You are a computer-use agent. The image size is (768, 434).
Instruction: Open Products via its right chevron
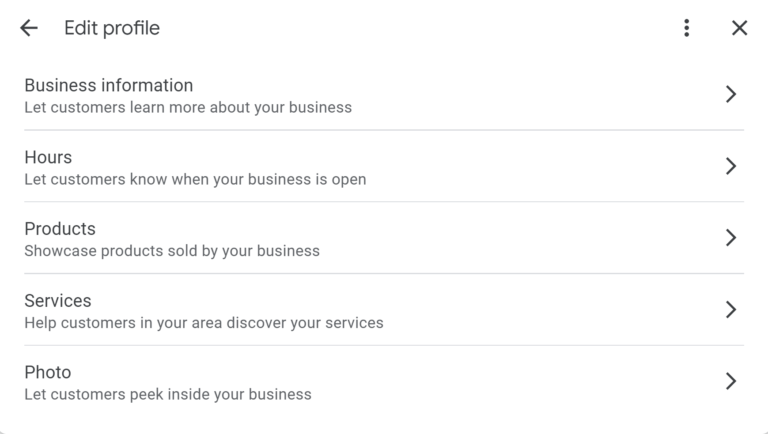731,238
